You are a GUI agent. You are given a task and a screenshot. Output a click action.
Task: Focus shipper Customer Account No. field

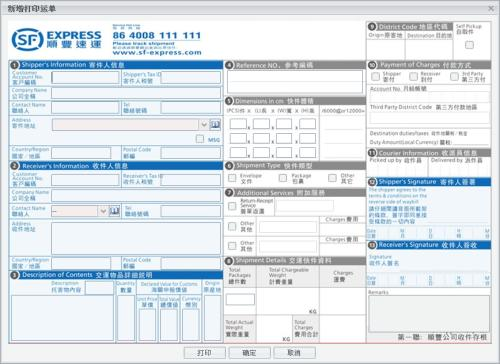point(85,78)
